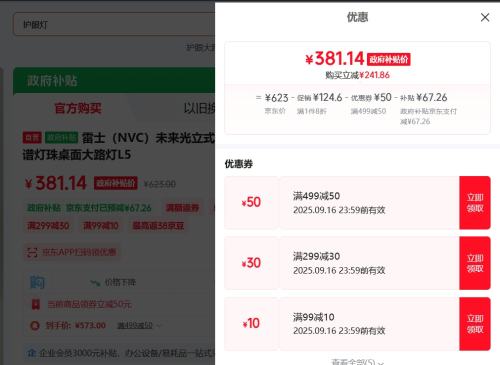Click the 优惠 popup title
This screenshot has width=500, height=365.
[x=357, y=17]
